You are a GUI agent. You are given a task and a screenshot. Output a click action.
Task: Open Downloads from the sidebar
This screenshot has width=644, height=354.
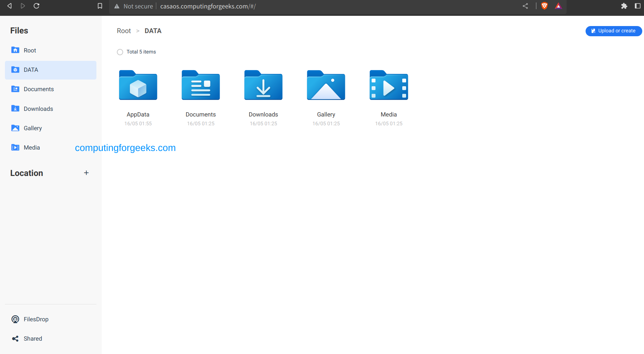tap(38, 108)
